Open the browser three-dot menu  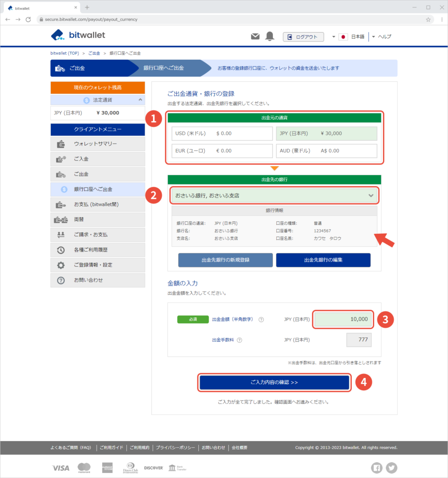coord(442,20)
